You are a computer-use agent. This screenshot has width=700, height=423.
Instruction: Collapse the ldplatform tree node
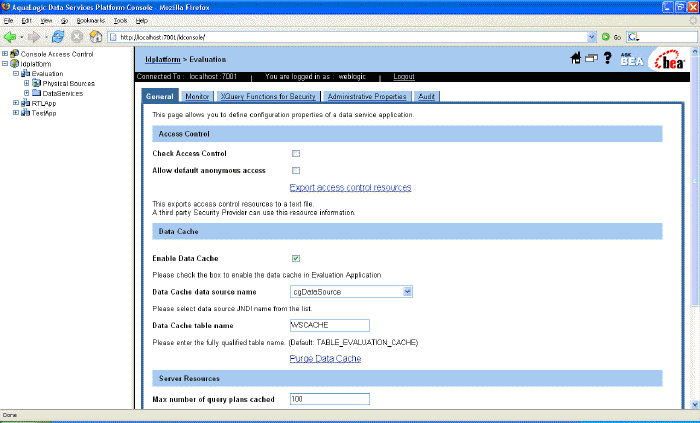pos(5,63)
